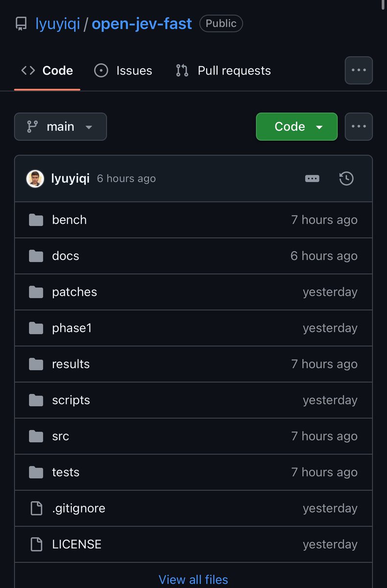Viewport: 387px width, 588px height.
Task: Open the LICENSE file
Action: [x=76, y=544]
